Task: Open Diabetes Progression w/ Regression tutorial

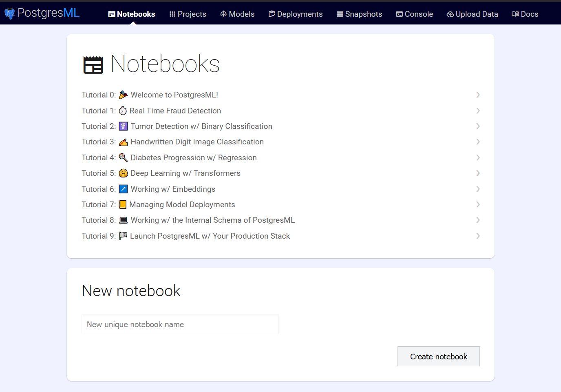Action: pos(194,158)
